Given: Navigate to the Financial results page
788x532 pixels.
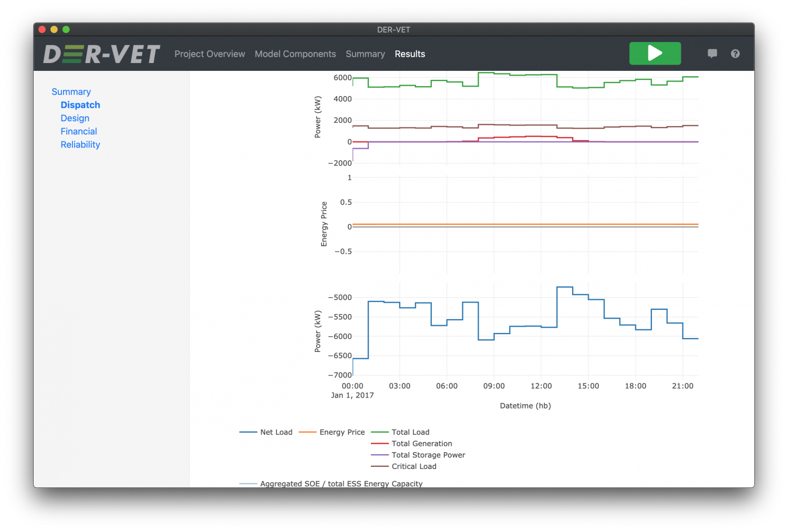Looking at the screenshot, I should point(78,131).
